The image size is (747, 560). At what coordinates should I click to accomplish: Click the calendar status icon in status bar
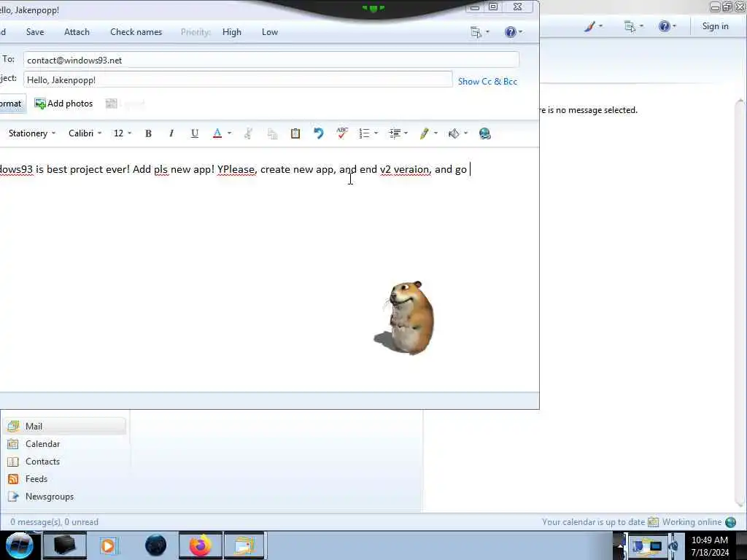(x=653, y=522)
